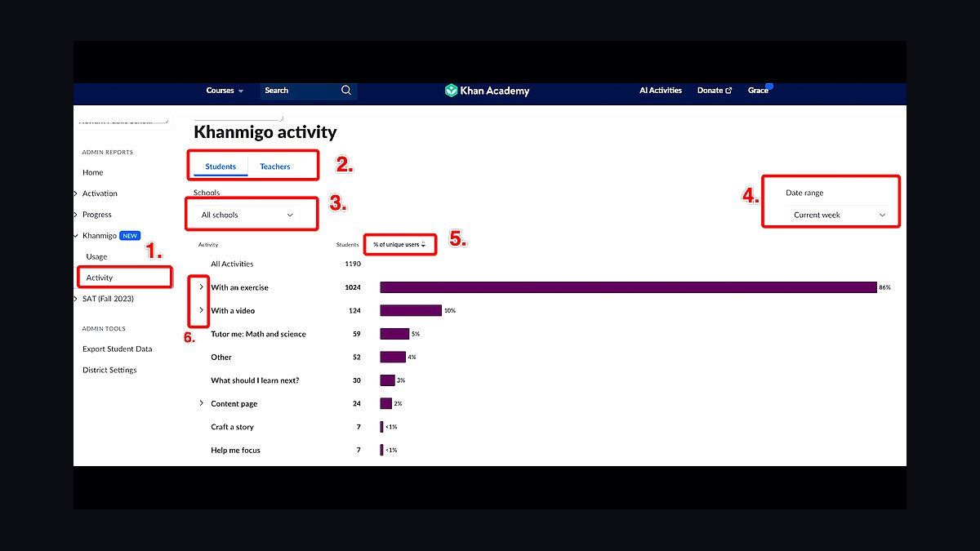Click Tutor me: Math and science
Screen dimensions: 980x551
point(258,334)
